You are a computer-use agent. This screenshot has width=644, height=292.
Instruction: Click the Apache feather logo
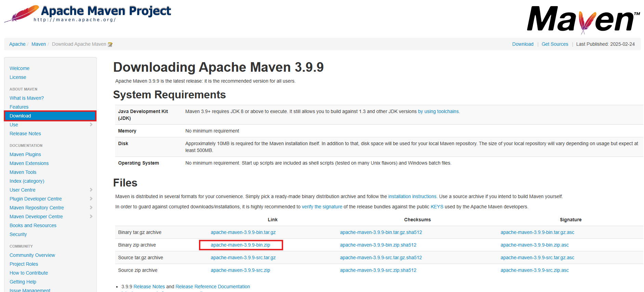coord(22,14)
